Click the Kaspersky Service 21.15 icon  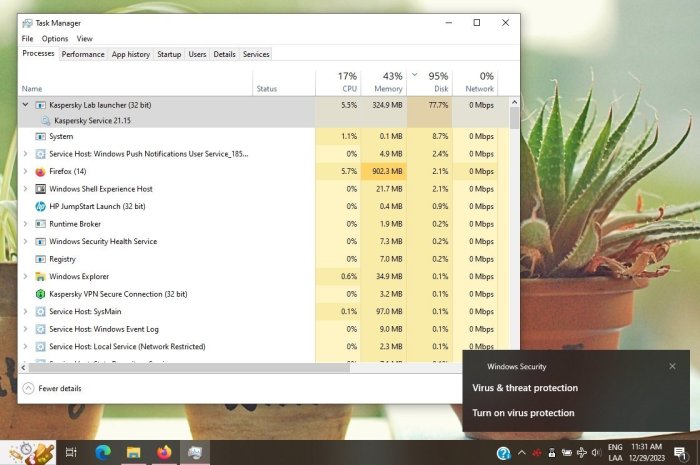46,120
